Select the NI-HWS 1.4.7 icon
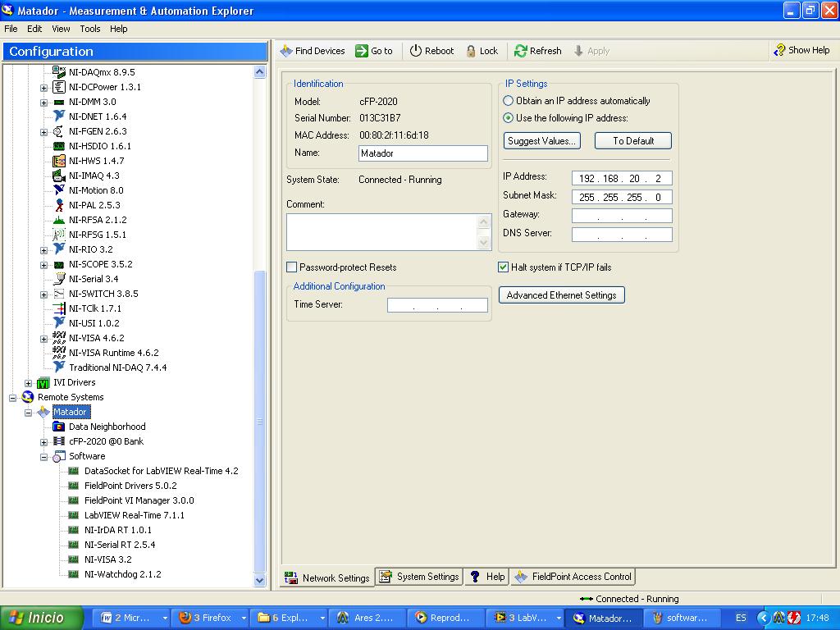This screenshot has width=840, height=630. (59, 161)
